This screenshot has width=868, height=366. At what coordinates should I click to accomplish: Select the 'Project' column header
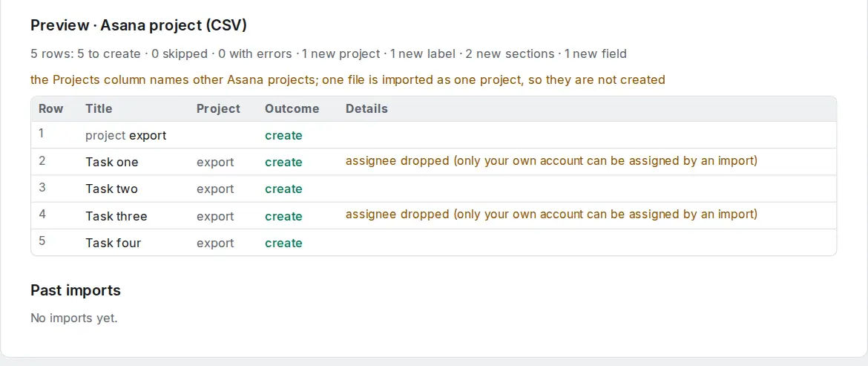[x=218, y=108]
